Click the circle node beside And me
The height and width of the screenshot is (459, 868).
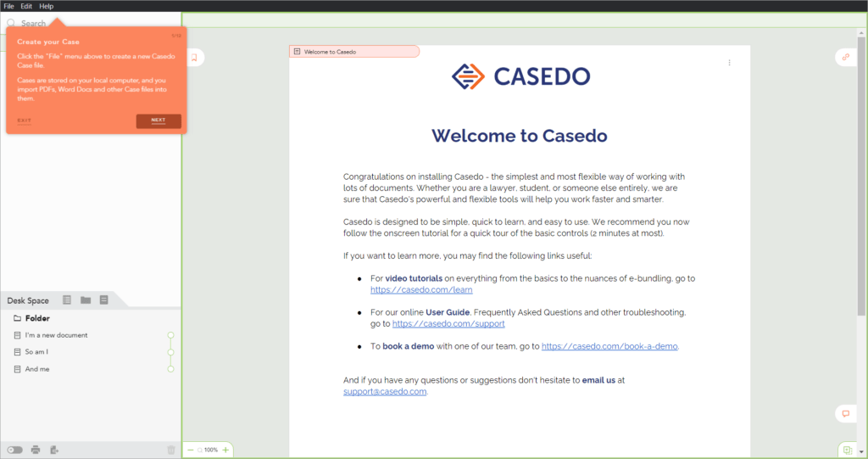coord(171,369)
